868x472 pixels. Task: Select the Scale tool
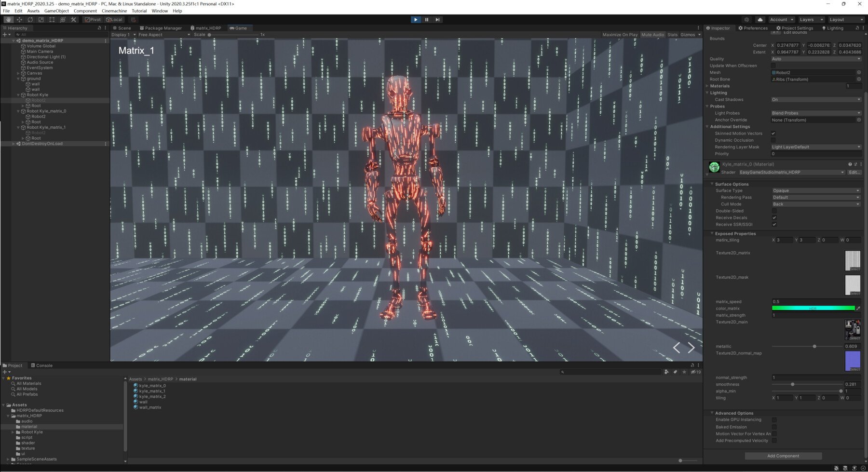point(41,19)
